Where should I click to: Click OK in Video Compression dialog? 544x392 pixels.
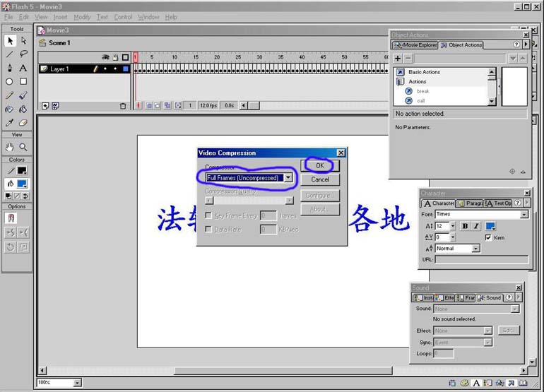tap(320, 165)
